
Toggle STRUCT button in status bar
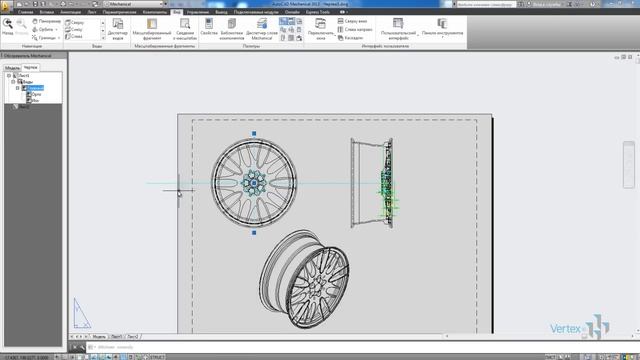156,357
